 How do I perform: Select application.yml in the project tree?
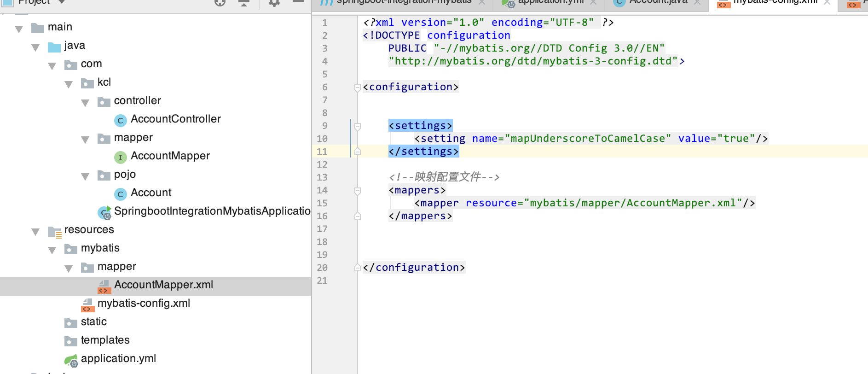[118, 358]
